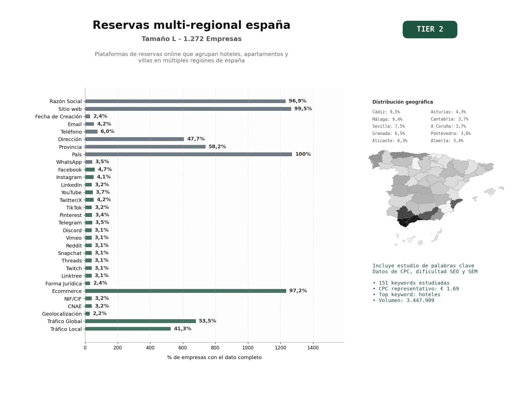Click the 'Telegram' row label
The height and width of the screenshot is (399, 532).
(x=70, y=223)
